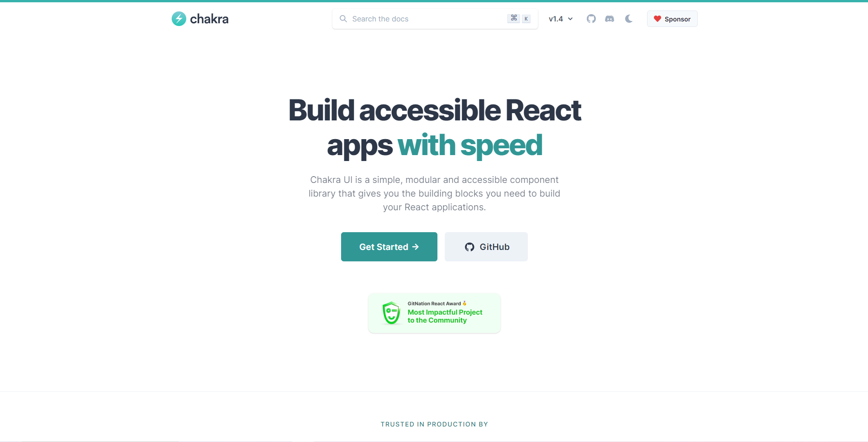Click the command key shortcut badge
The width and height of the screenshot is (868, 442).
click(514, 18)
